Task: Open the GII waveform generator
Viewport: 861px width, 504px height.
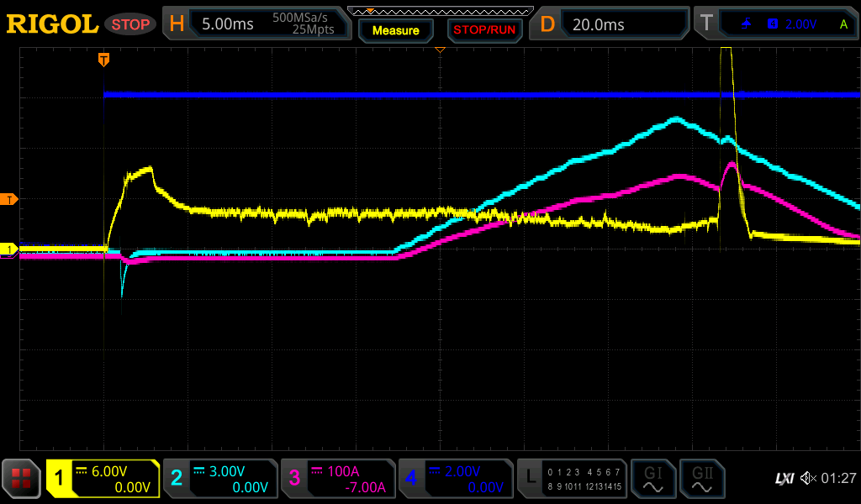Action: pos(702,479)
